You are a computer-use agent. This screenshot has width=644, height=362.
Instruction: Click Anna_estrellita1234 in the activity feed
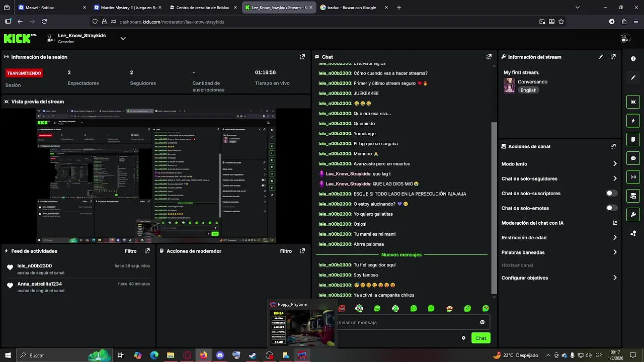39,284
